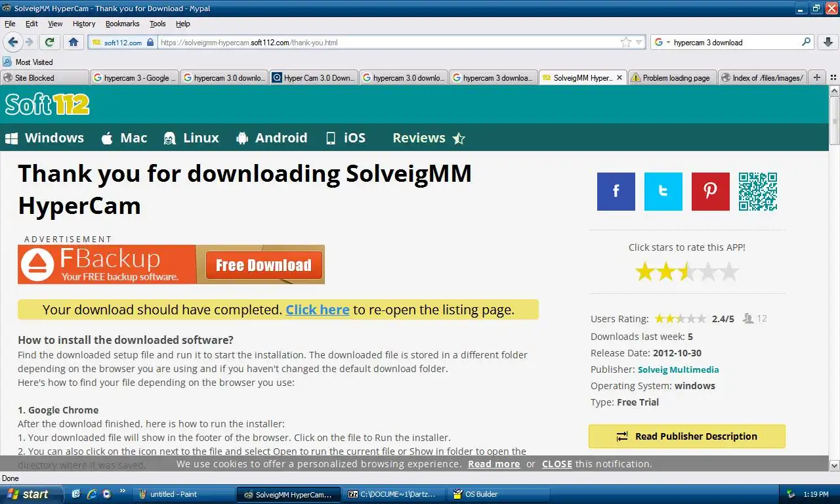
Task: Open the View menu
Action: [55, 24]
